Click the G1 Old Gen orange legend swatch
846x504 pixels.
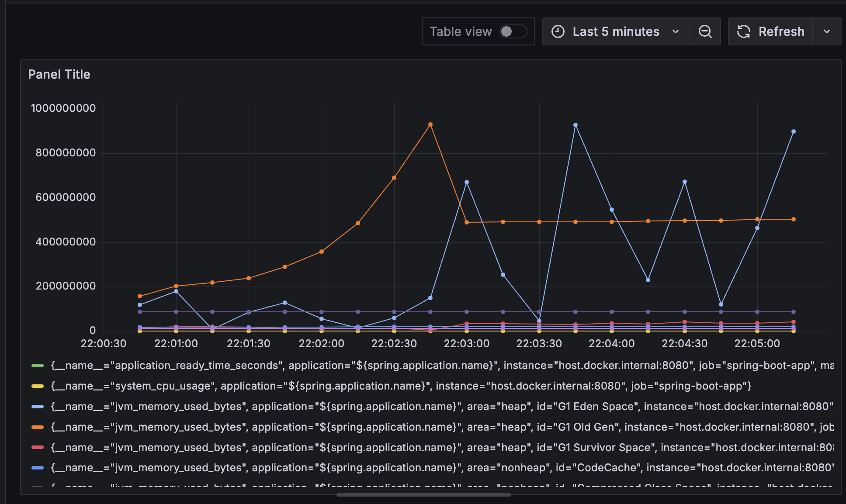[x=38, y=427]
